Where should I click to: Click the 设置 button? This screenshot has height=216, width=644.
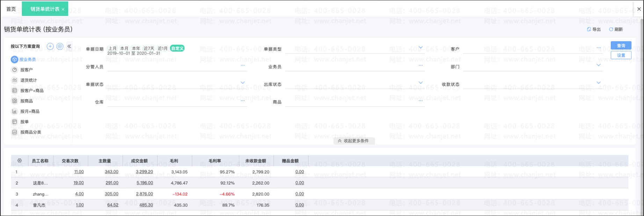pos(621,55)
